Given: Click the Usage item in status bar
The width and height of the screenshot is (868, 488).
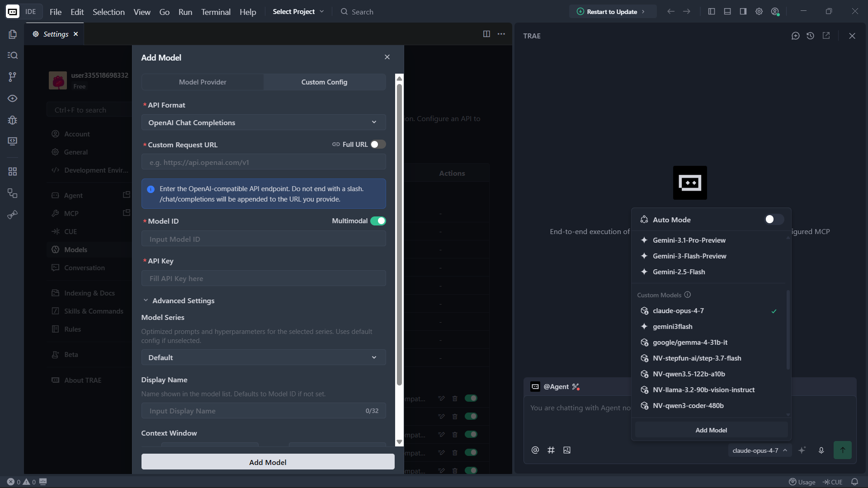Looking at the screenshot, I should pos(802,482).
